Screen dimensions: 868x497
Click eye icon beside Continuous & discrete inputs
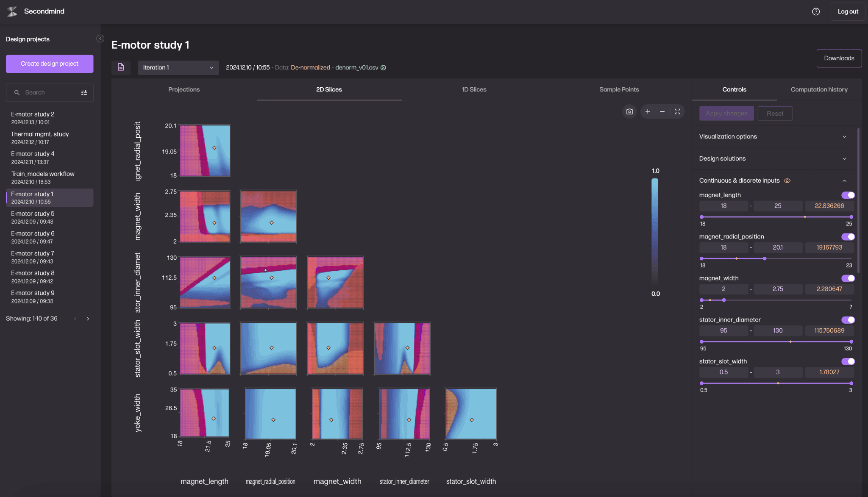787,180
